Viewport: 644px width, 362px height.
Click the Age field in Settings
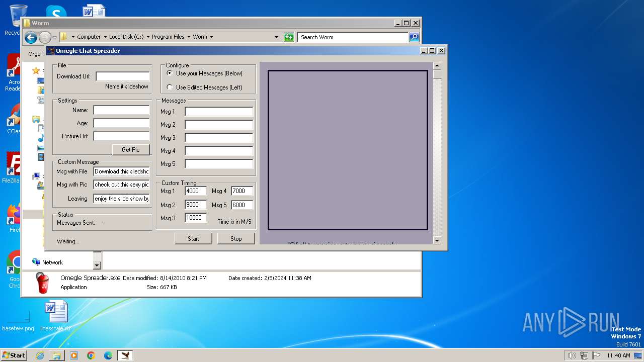click(121, 123)
